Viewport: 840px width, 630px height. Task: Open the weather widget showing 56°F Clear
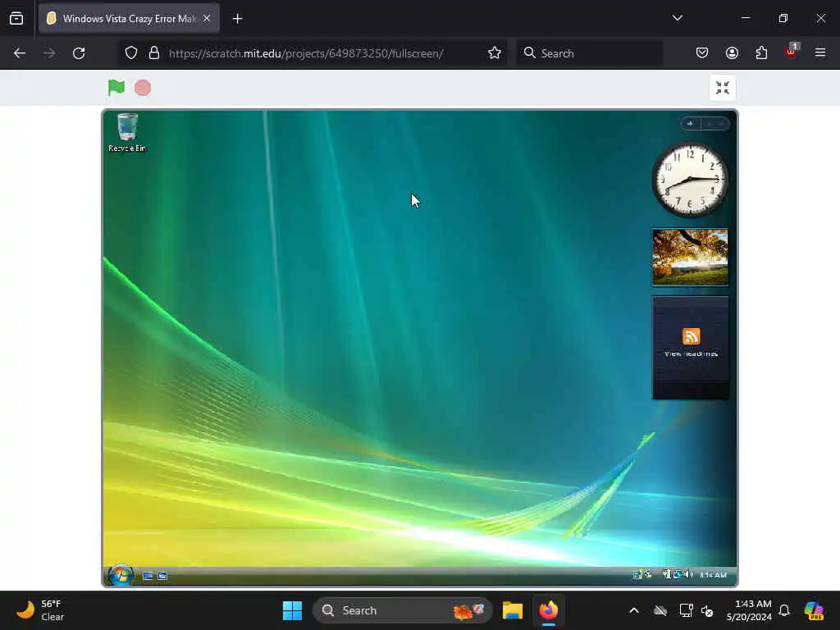[40, 610]
